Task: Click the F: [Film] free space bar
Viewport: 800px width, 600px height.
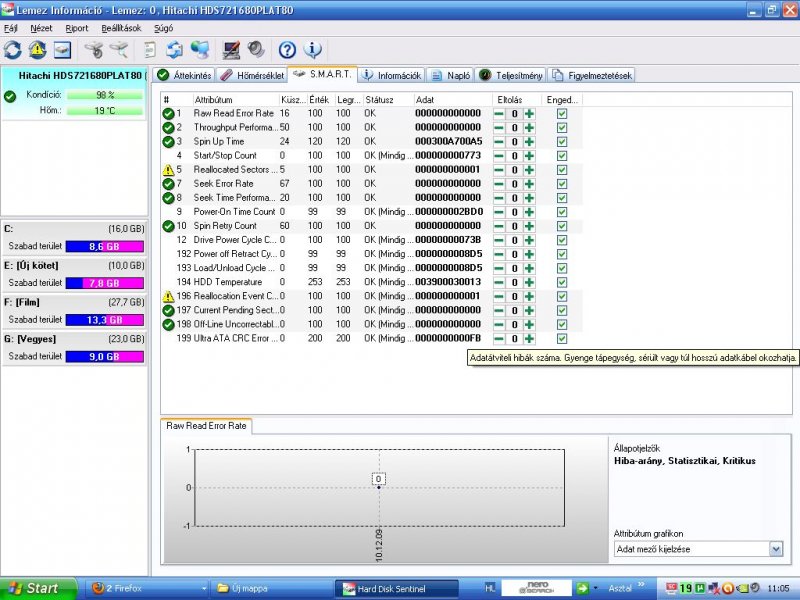Action: point(105,320)
